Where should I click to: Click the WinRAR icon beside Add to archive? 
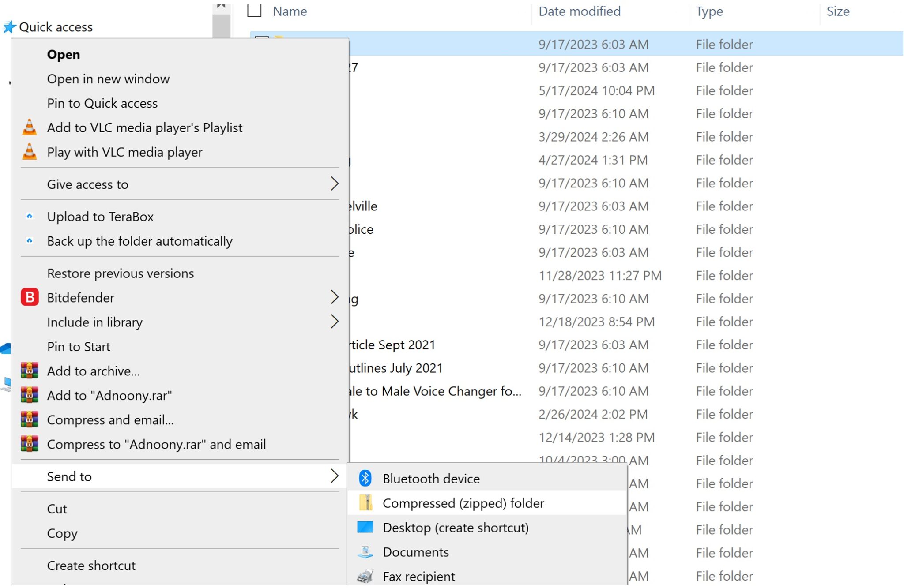pyautogui.click(x=29, y=371)
